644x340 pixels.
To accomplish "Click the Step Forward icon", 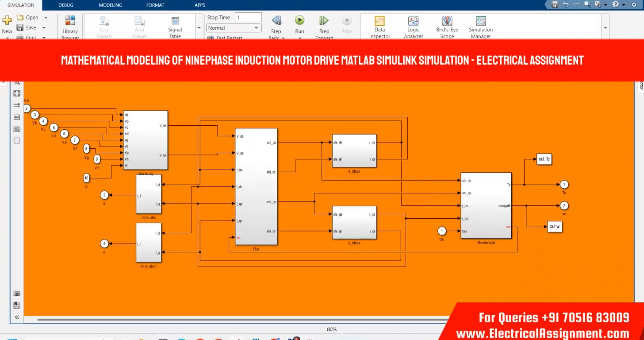I will click(x=324, y=21).
